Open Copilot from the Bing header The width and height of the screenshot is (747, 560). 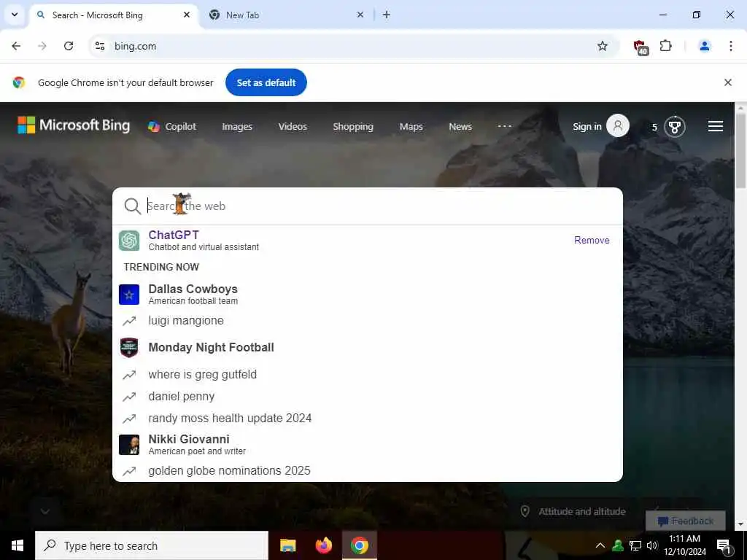(172, 127)
